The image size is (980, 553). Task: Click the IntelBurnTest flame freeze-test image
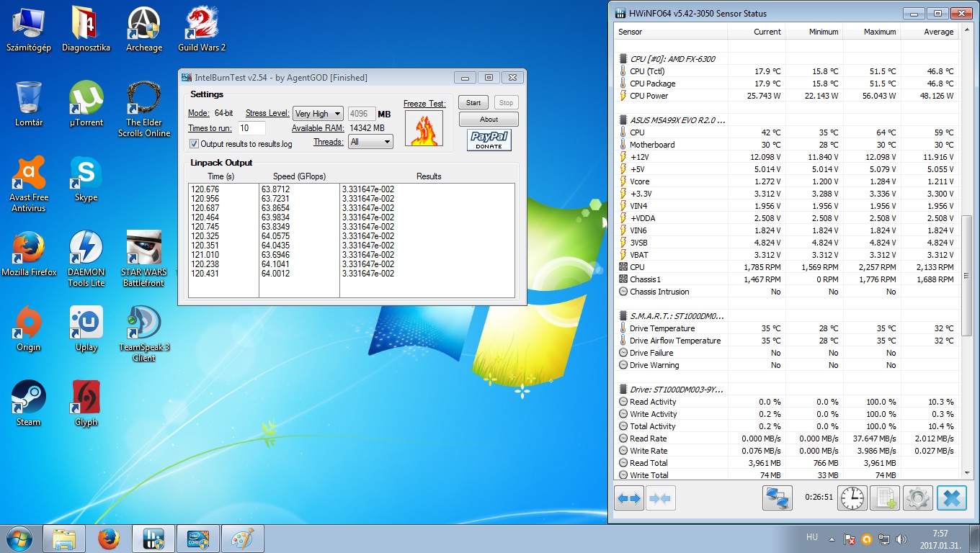click(424, 128)
